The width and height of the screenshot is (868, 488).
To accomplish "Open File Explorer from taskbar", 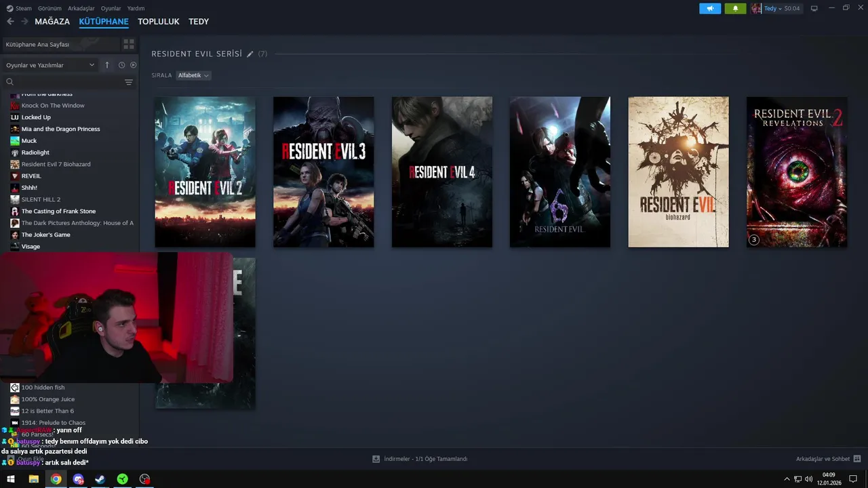I will coord(33,479).
